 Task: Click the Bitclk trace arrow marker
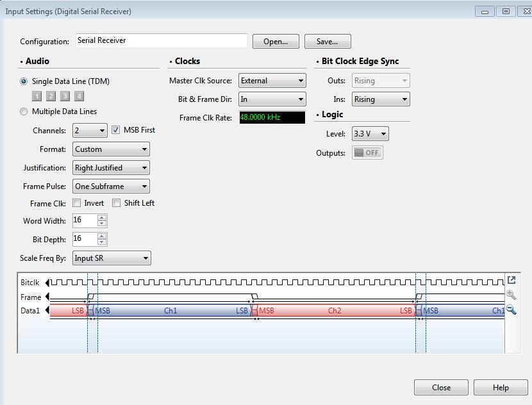pyautogui.click(x=47, y=282)
